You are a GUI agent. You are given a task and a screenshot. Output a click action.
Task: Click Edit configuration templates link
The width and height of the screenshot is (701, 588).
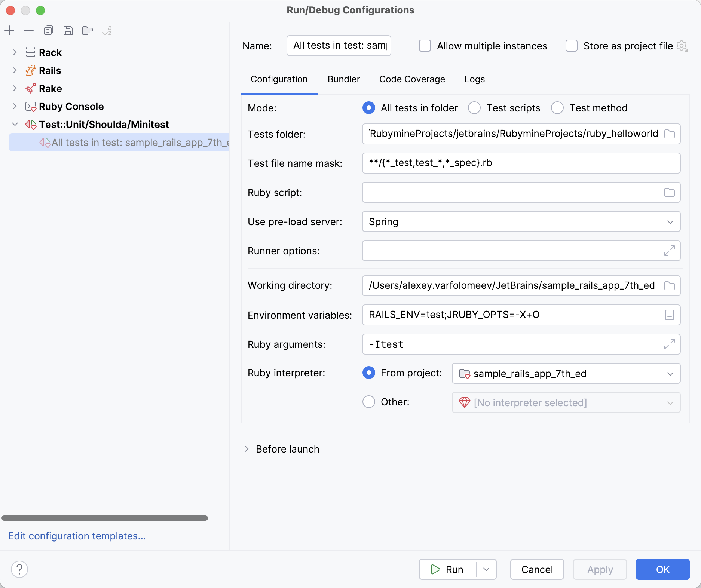pyautogui.click(x=77, y=536)
